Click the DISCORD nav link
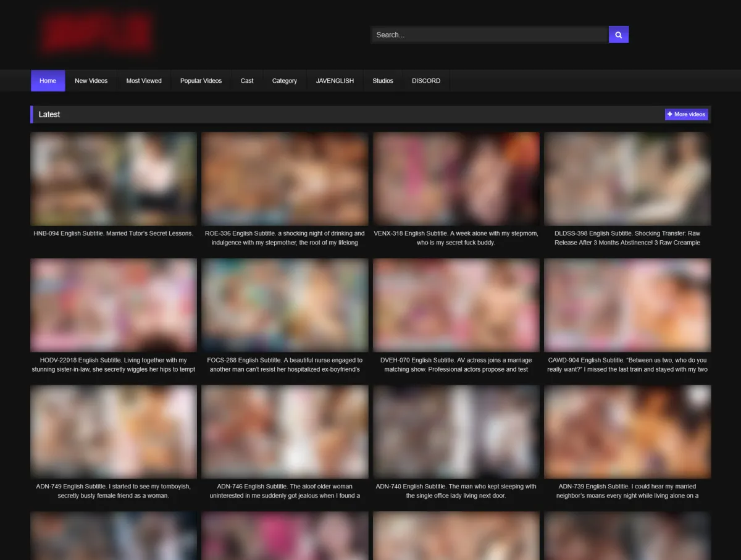This screenshot has height=560, width=741. click(426, 81)
